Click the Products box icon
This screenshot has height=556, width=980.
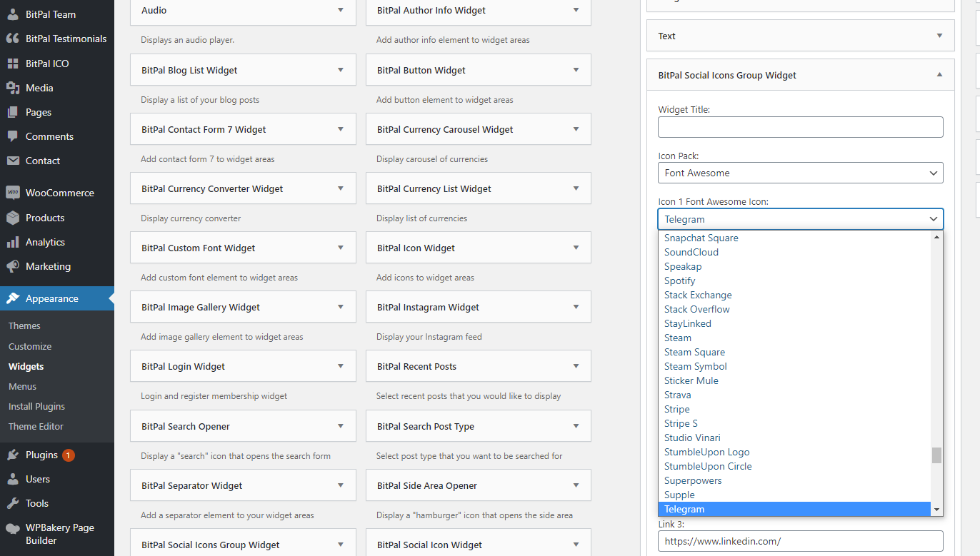coord(13,218)
